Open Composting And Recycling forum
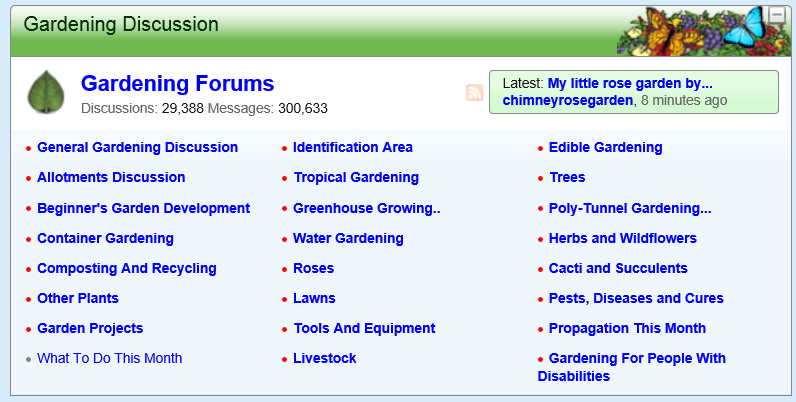The image size is (796, 402). [x=126, y=268]
